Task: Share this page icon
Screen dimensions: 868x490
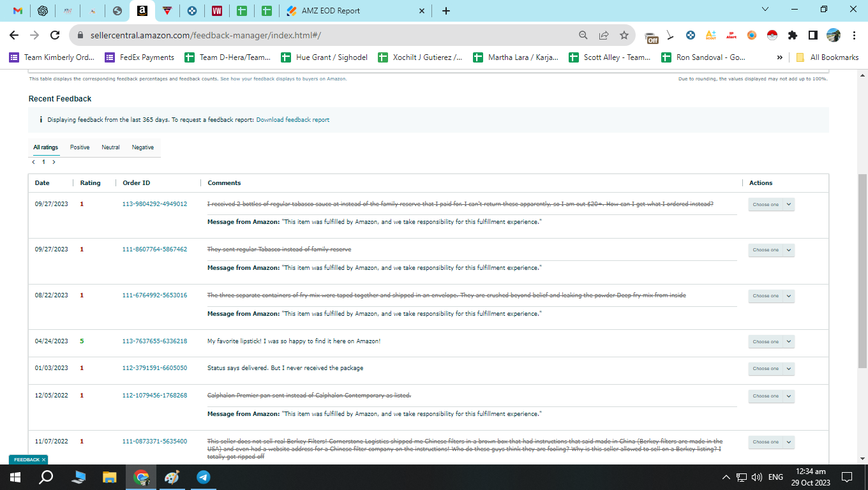Action: [604, 35]
